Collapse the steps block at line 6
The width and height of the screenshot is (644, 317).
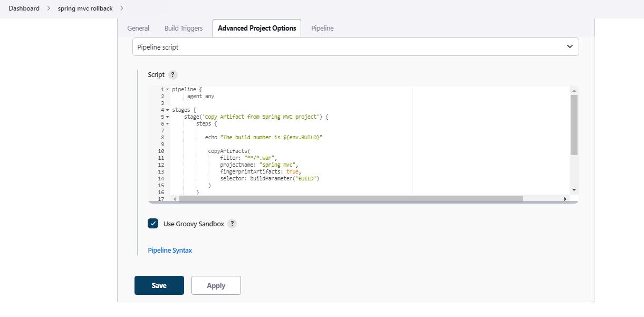pyautogui.click(x=168, y=124)
